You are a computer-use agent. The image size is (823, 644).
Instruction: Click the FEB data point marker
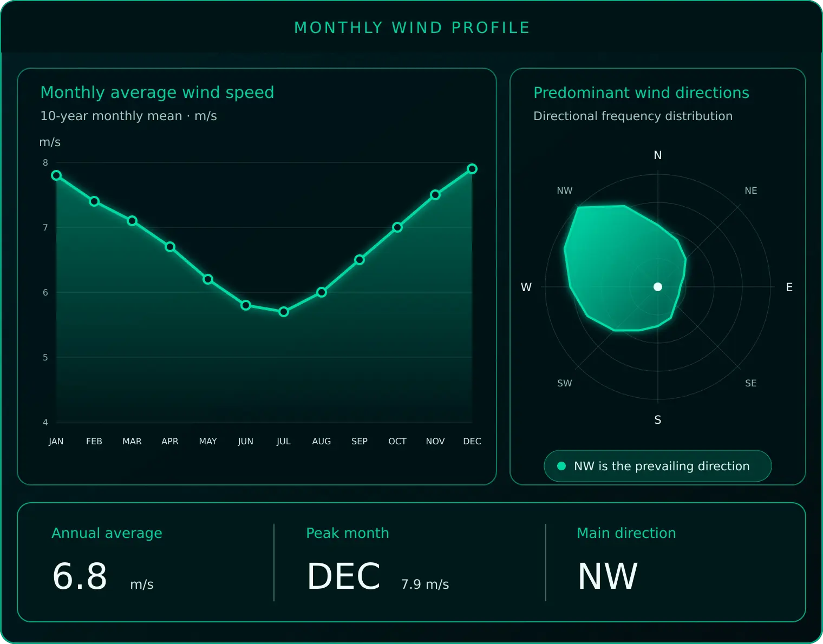(x=94, y=201)
